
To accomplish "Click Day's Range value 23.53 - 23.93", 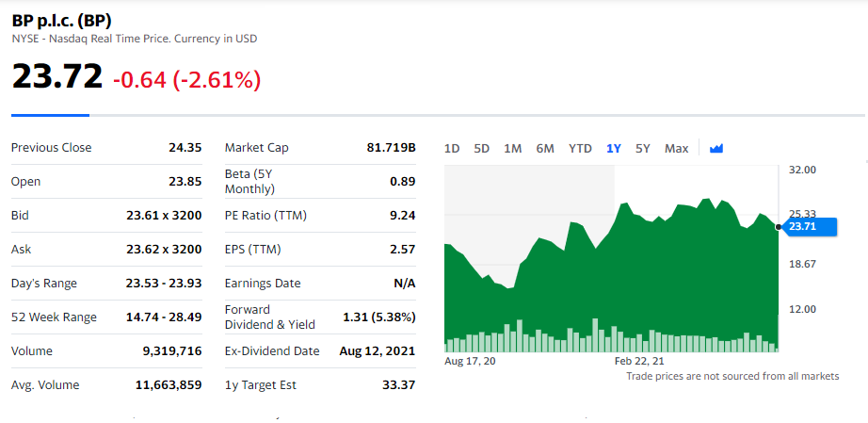I will [x=164, y=284].
